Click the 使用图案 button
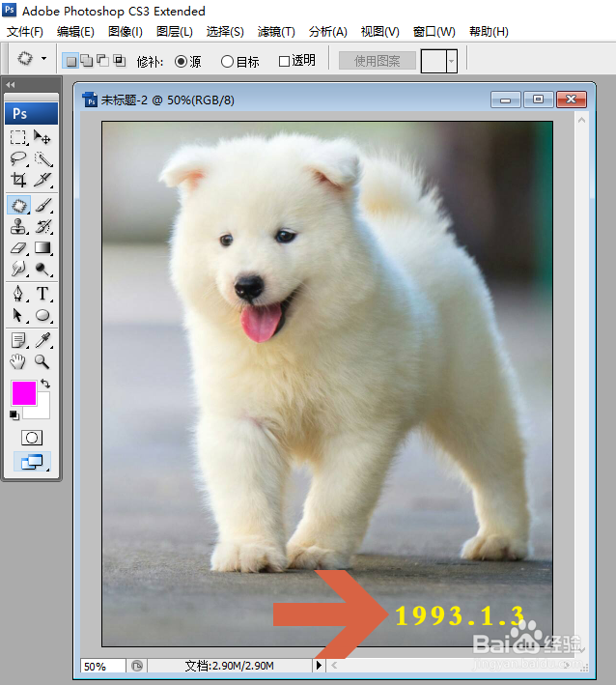The image size is (616, 685). pos(378,61)
